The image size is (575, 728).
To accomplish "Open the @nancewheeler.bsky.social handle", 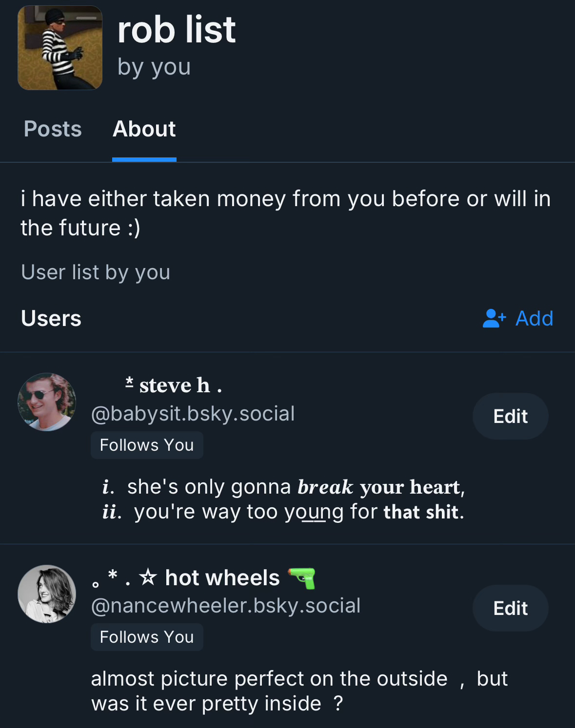I will tap(225, 606).
